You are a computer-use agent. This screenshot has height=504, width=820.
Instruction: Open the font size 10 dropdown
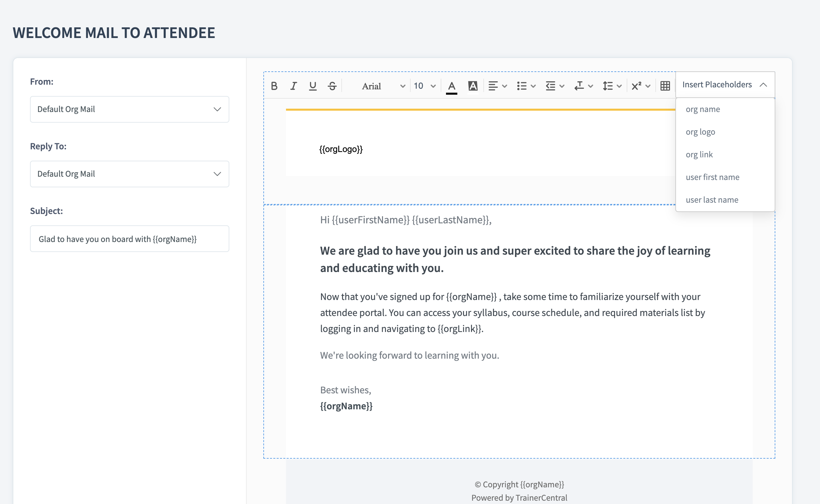(x=424, y=86)
